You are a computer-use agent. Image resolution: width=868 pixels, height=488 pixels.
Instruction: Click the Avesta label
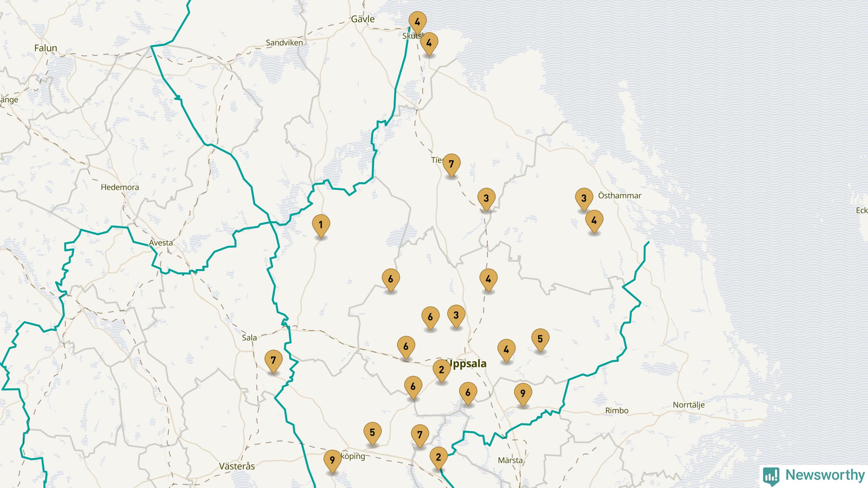pos(161,243)
